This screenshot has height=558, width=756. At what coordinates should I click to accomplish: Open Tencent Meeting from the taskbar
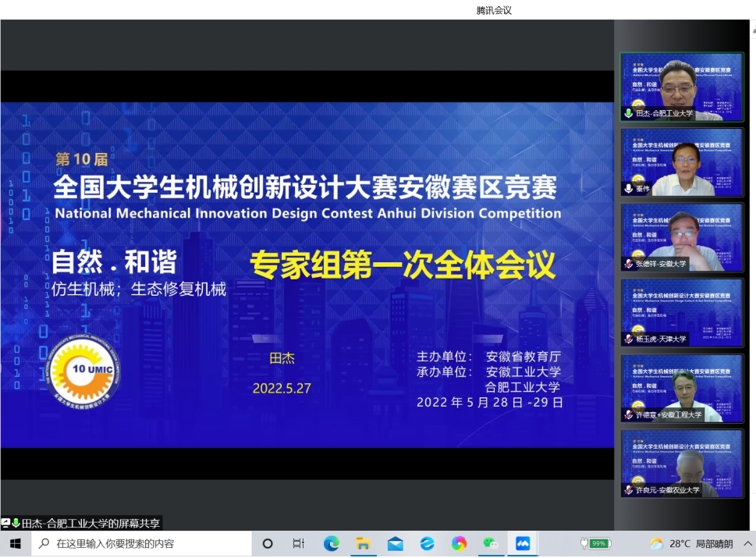(x=522, y=543)
